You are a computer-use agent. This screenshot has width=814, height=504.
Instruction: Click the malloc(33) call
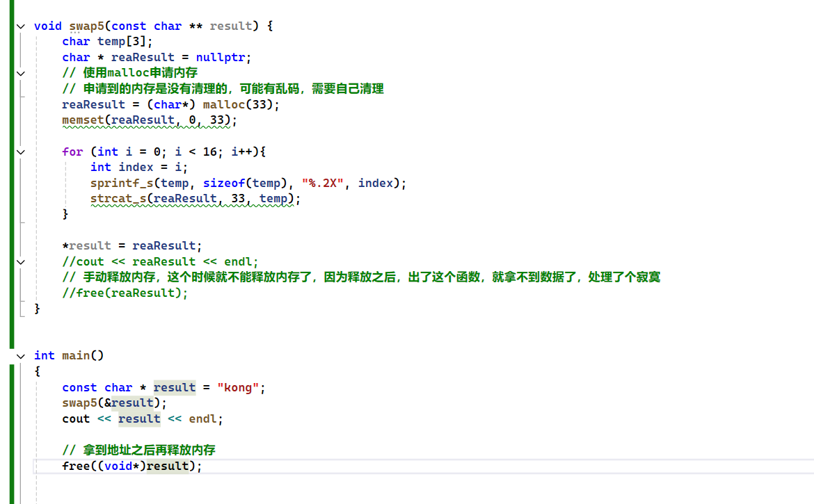[x=241, y=104]
